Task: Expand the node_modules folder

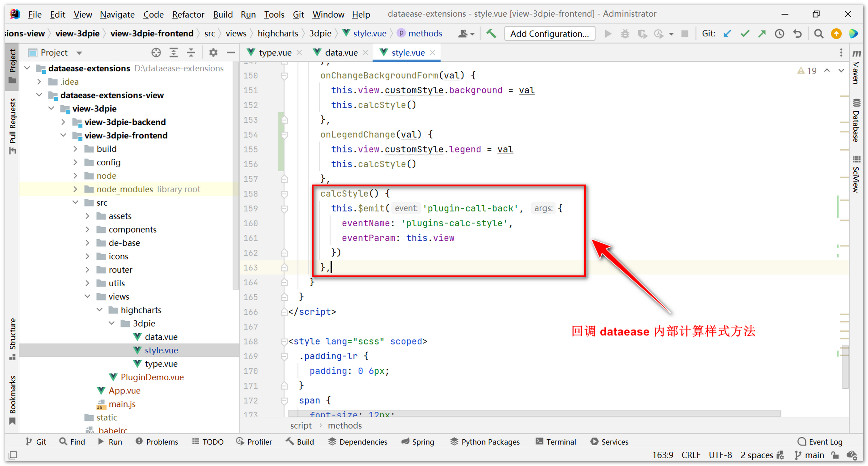Action: point(75,189)
